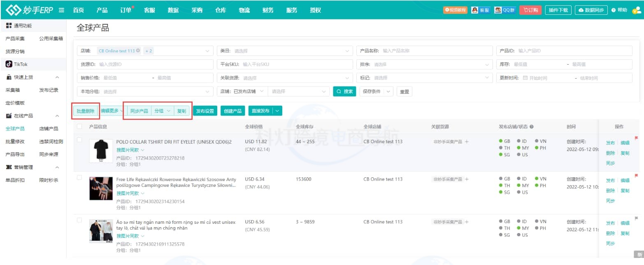Check the POLO COLLAR TSHIRT product checkbox
Viewport: 644px width, 265px height.
[x=79, y=140]
